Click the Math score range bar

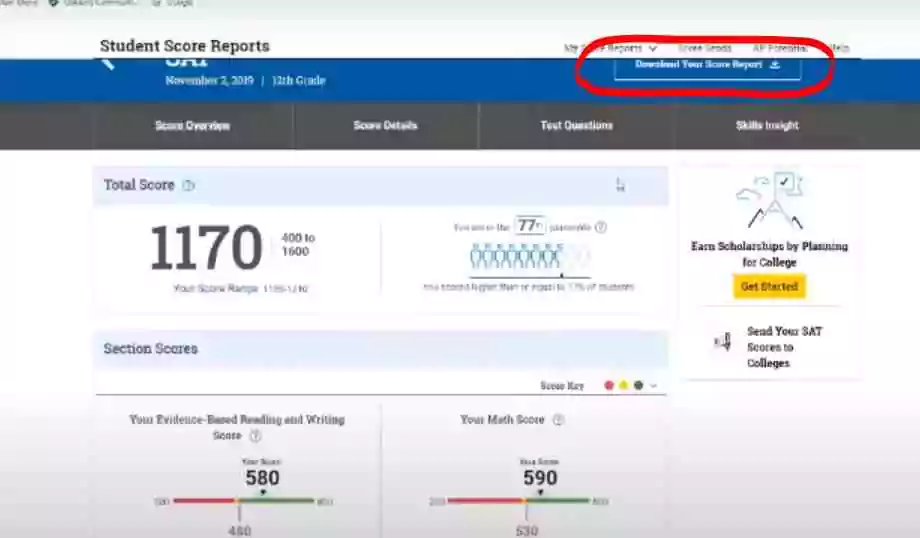coord(519,500)
